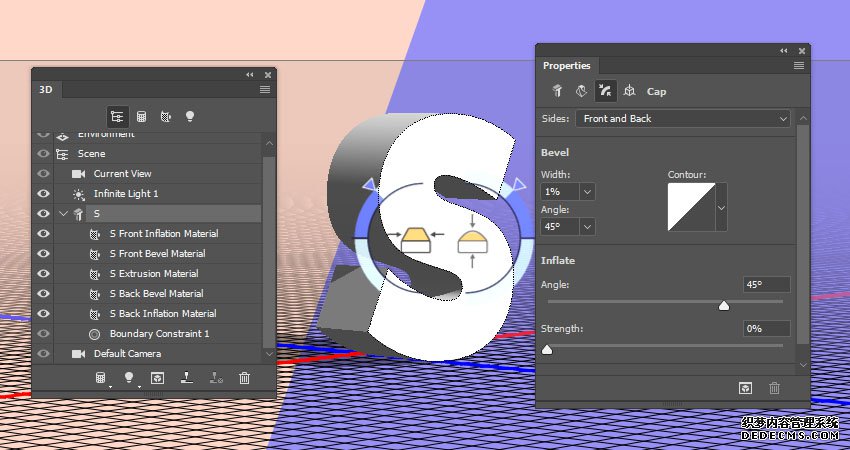Select S Extrusion Material row
850x450 pixels.
pos(157,274)
